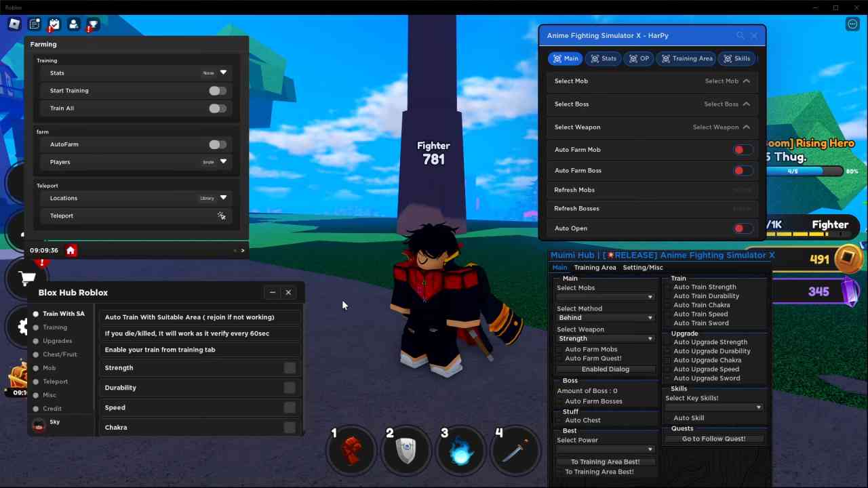Select hotbar slot 3 blue chakra flame
This screenshot has height=488, width=868.
pyautogui.click(x=460, y=449)
